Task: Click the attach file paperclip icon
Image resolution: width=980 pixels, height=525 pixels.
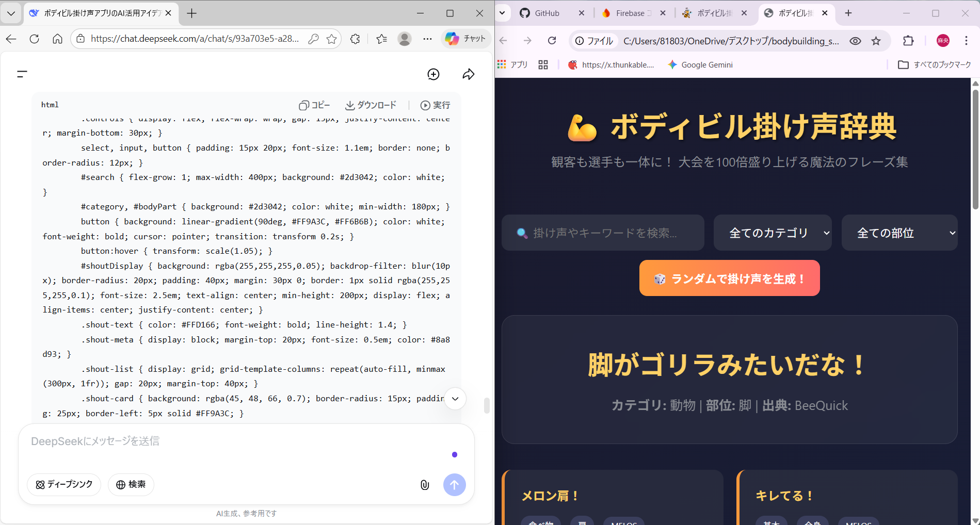Action: [x=424, y=485]
